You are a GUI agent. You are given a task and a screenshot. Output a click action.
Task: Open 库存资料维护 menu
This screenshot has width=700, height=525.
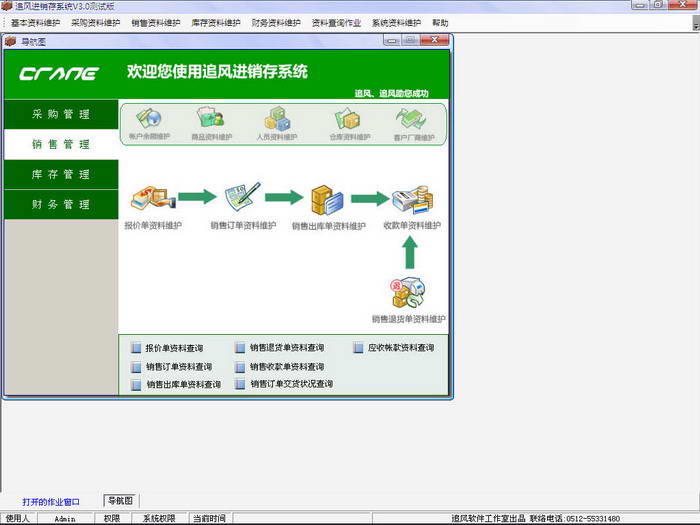click(216, 23)
